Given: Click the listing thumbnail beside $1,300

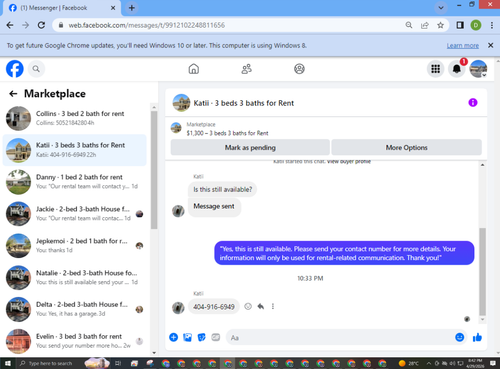Looking at the screenshot, I should tap(176, 128).
